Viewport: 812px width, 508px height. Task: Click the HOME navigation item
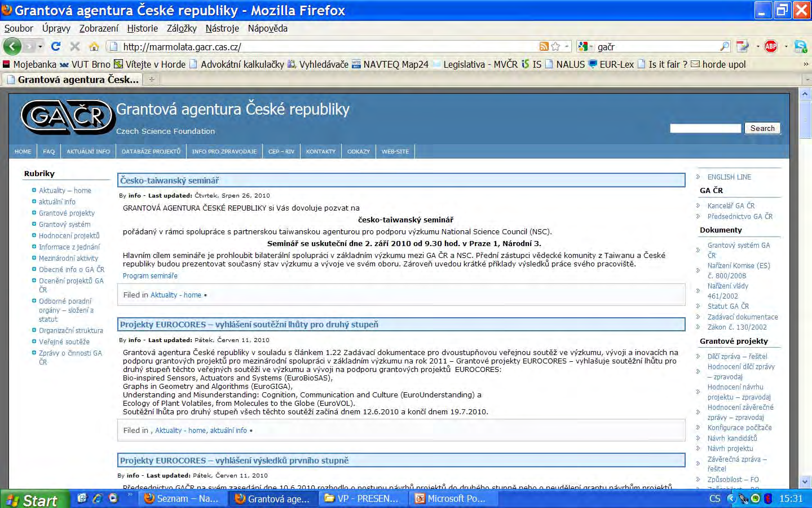pos(23,151)
